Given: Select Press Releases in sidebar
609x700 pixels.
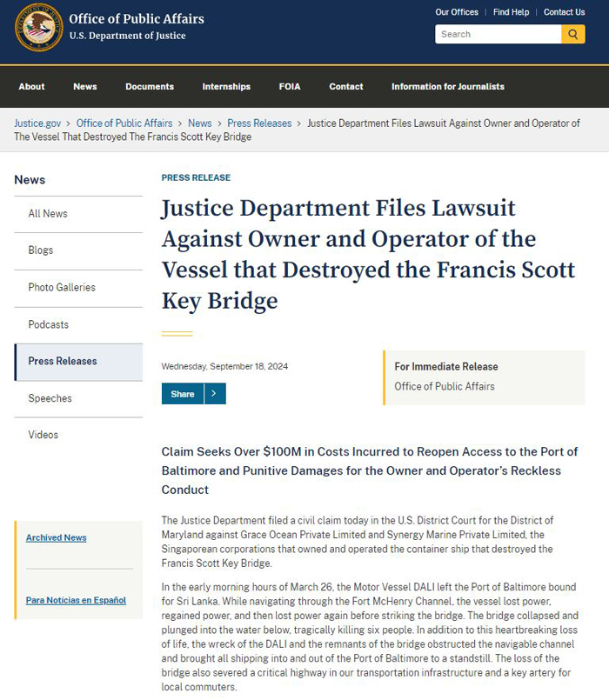Looking at the screenshot, I should tap(78, 361).
